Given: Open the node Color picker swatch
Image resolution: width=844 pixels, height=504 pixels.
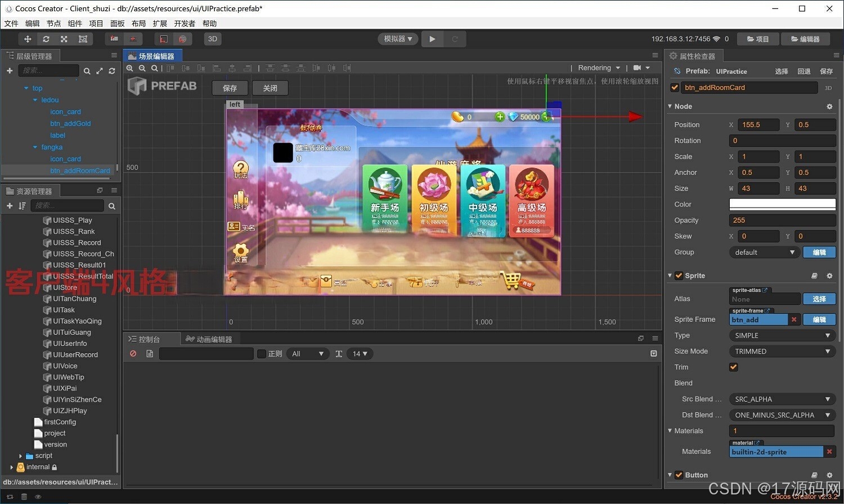Looking at the screenshot, I should coord(782,204).
